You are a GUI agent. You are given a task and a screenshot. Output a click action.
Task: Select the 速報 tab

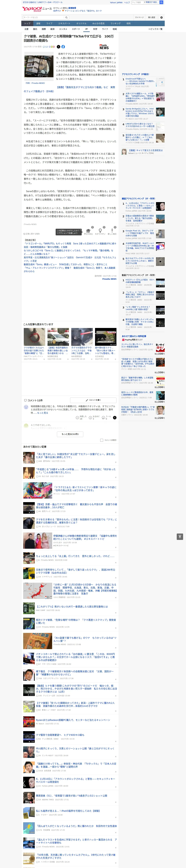pyautogui.click(x=38, y=24)
